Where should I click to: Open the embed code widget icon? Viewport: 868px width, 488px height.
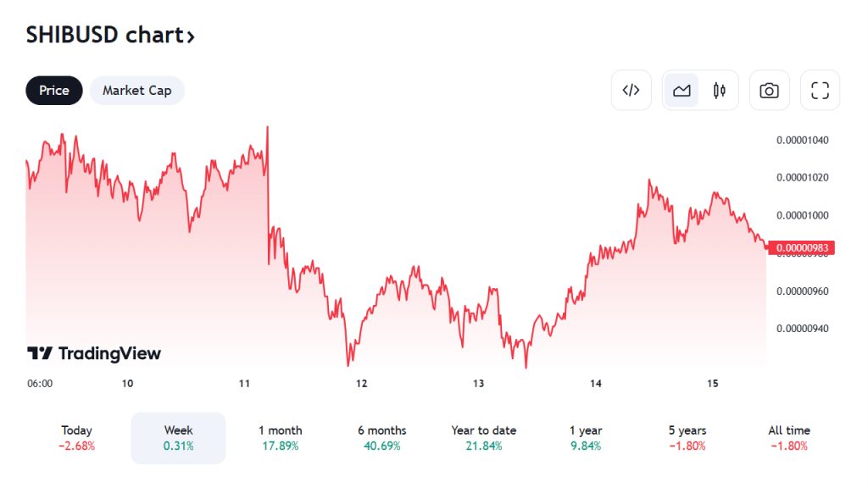[631, 91]
